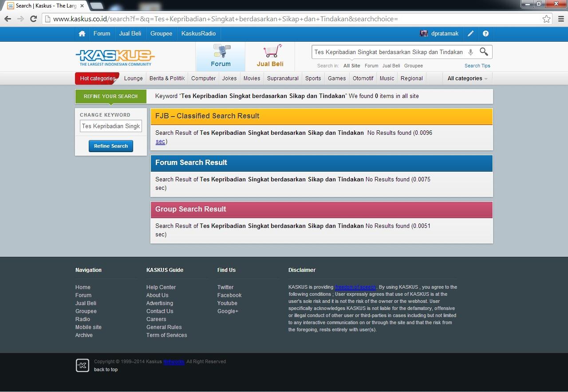Open Forum in top blue bar
This screenshot has width=568, height=392.
pyautogui.click(x=102, y=34)
